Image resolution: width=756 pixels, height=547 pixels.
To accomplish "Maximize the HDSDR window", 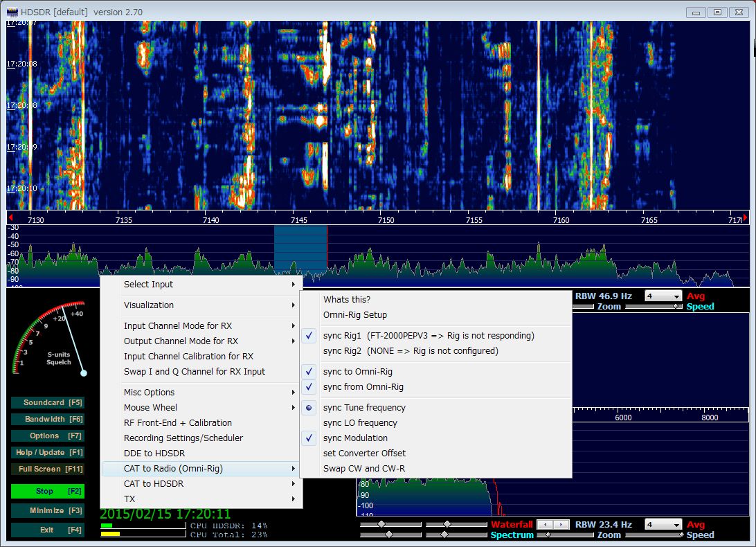I will pos(717,12).
